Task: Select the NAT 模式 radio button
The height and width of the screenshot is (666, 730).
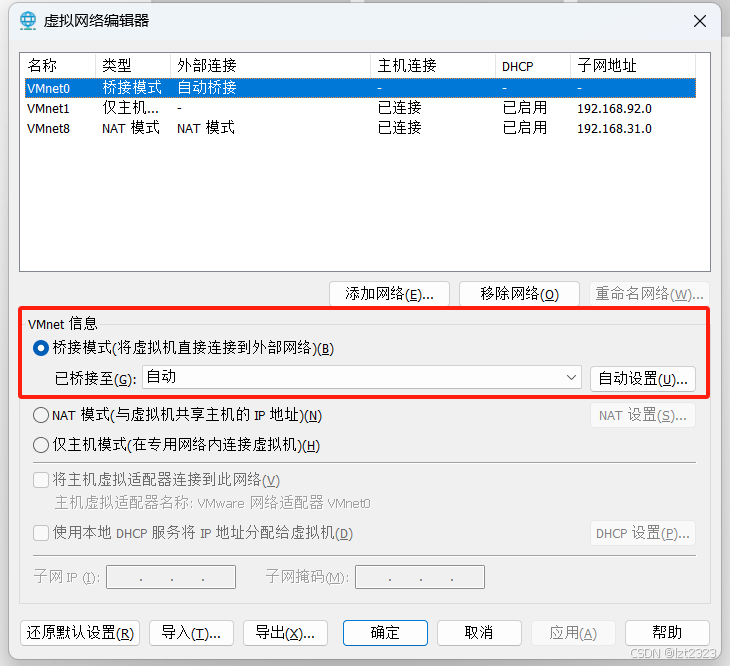Action: (x=41, y=415)
